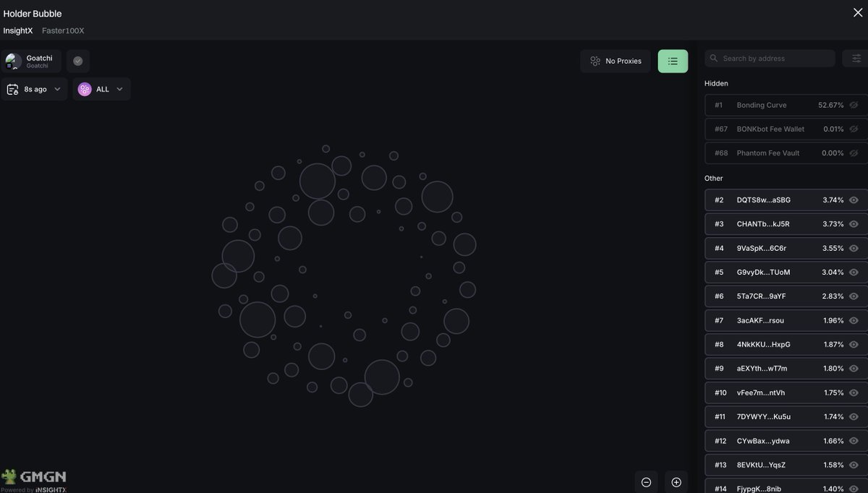
Task: Click the Hidden section heading
Action: click(x=716, y=83)
